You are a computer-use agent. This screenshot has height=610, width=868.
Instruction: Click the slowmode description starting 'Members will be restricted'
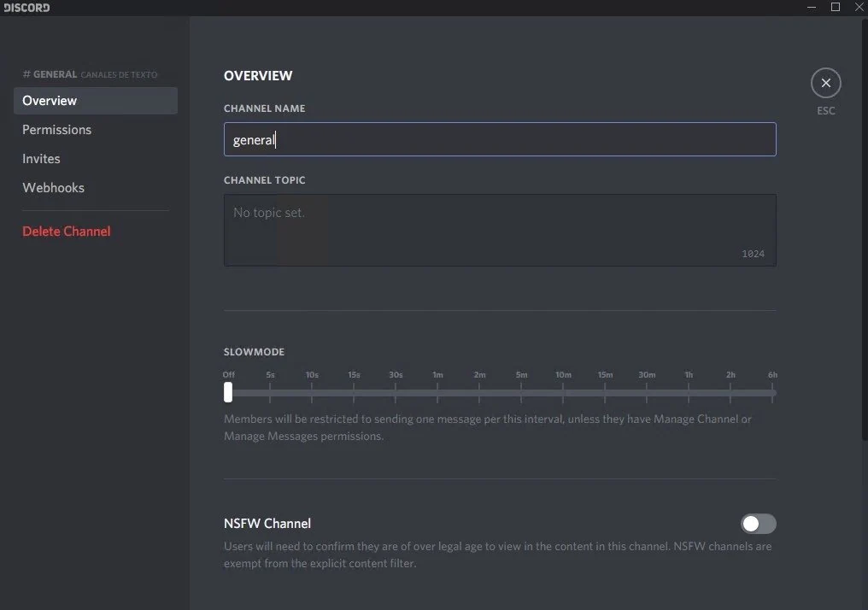(x=487, y=427)
